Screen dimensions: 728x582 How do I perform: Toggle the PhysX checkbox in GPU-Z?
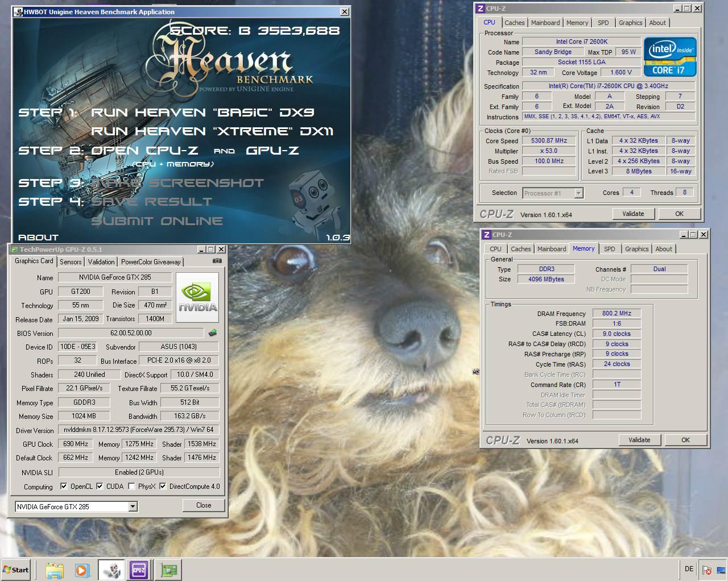click(x=131, y=487)
